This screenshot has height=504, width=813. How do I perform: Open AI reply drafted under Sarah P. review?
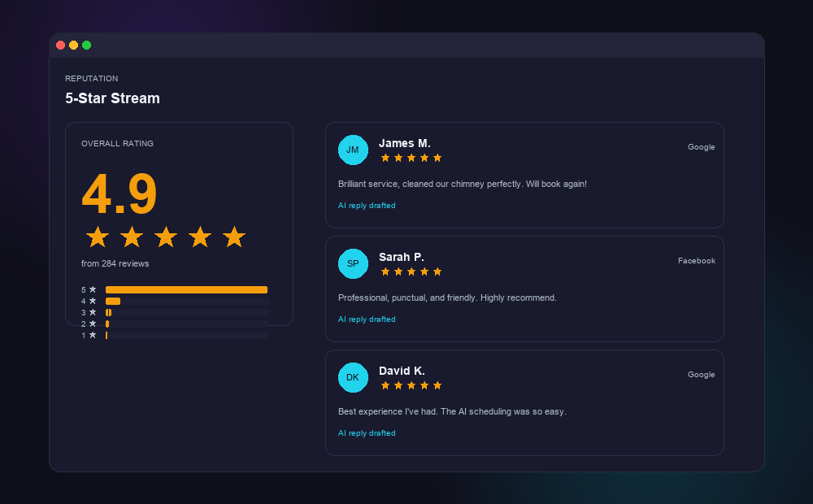[x=367, y=319]
